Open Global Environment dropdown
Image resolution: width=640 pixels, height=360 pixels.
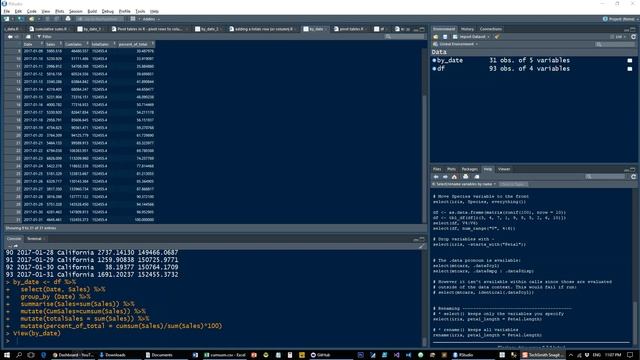456,44
